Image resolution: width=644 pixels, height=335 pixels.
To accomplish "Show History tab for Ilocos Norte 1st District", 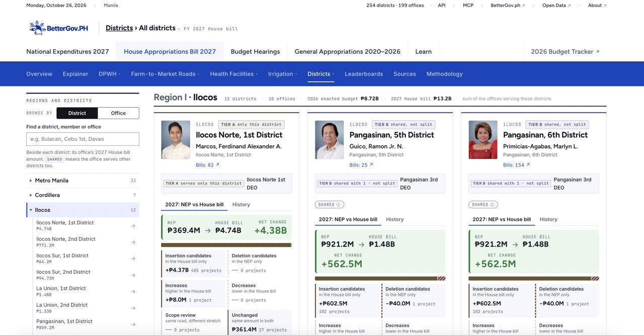I will point(241,205).
